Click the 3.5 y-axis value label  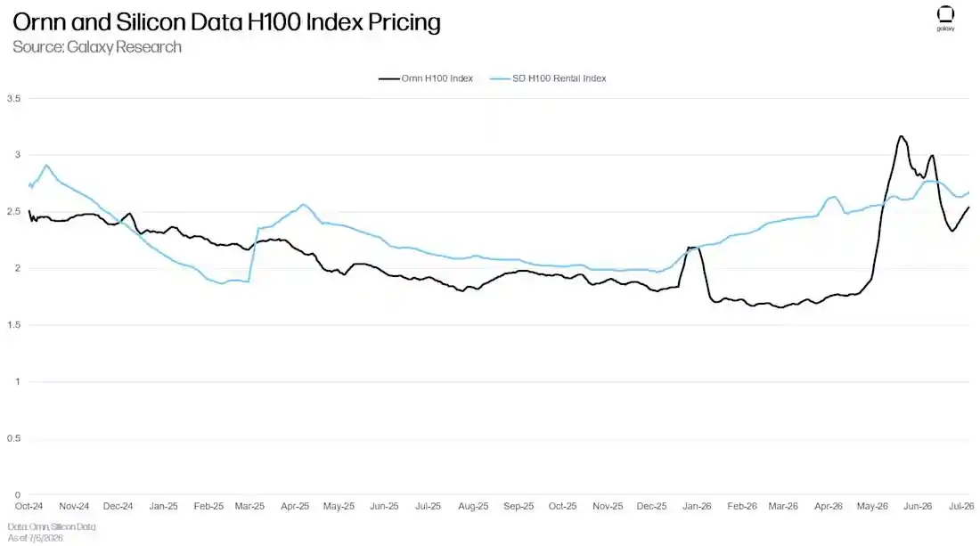pyautogui.click(x=13, y=98)
